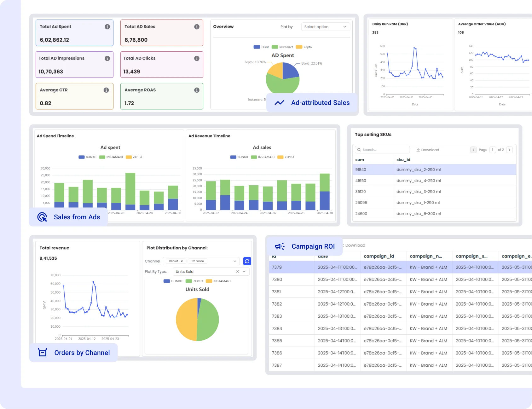Open the Plot by Select option dropdown
This screenshot has width=532, height=409.
(325, 27)
